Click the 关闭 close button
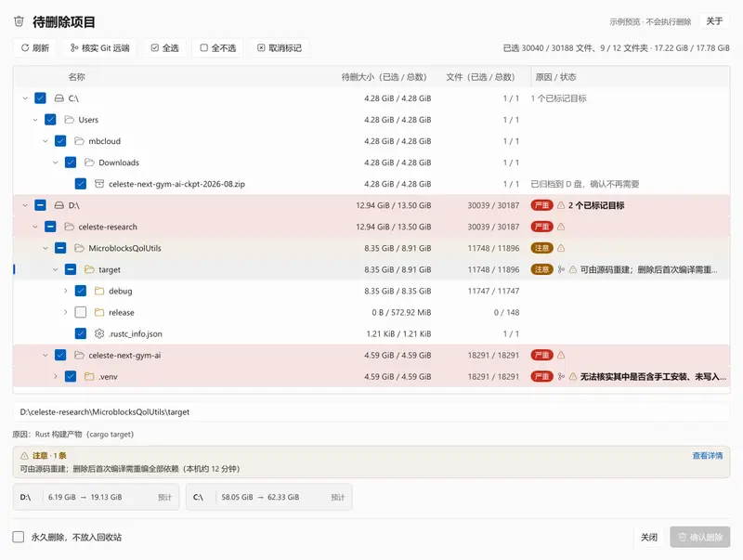Viewport: 743px width, 560px height. tap(648, 538)
